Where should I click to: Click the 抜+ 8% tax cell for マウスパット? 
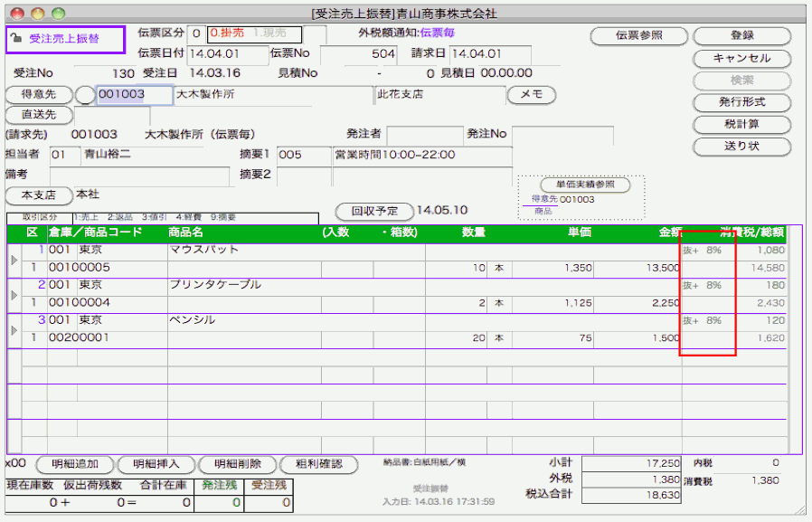pos(703,251)
